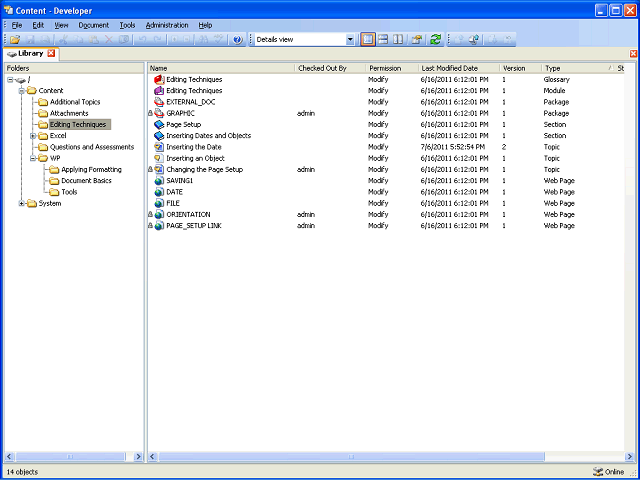Viewport: 640px width, 480px height.
Task: Click the Inserting an Object topic icon
Action: tap(159, 158)
